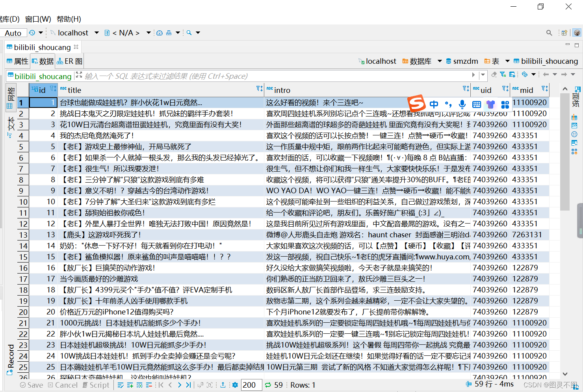583x392 pixels.
Task: Toggle the side panel button on right edge
Action: point(576,97)
